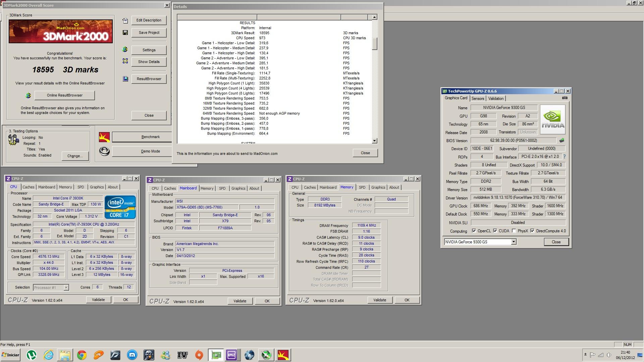Click OK in the Mainboard CPU-Z window
The height and width of the screenshot is (362, 644).
[x=267, y=301]
